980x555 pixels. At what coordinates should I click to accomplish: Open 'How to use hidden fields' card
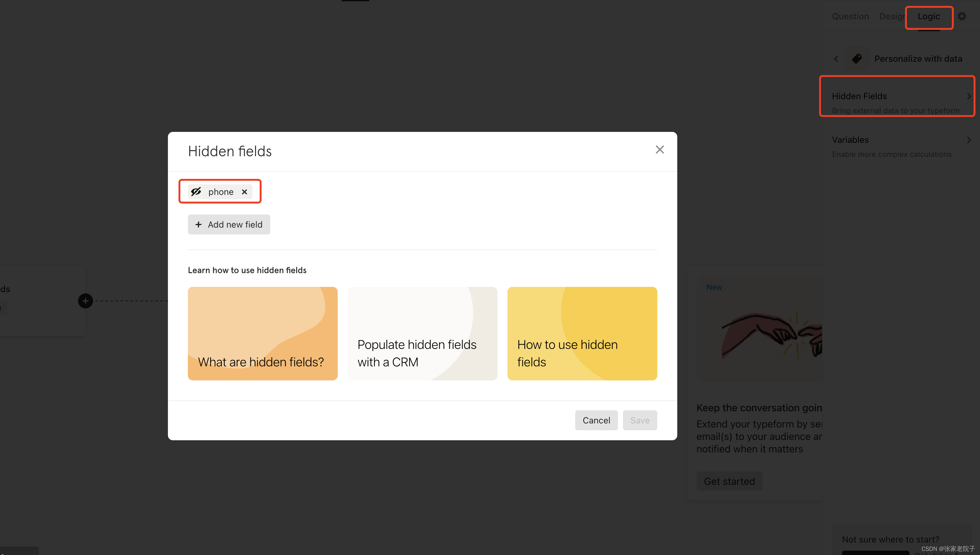pyautogui.click(x=582, y=334)
